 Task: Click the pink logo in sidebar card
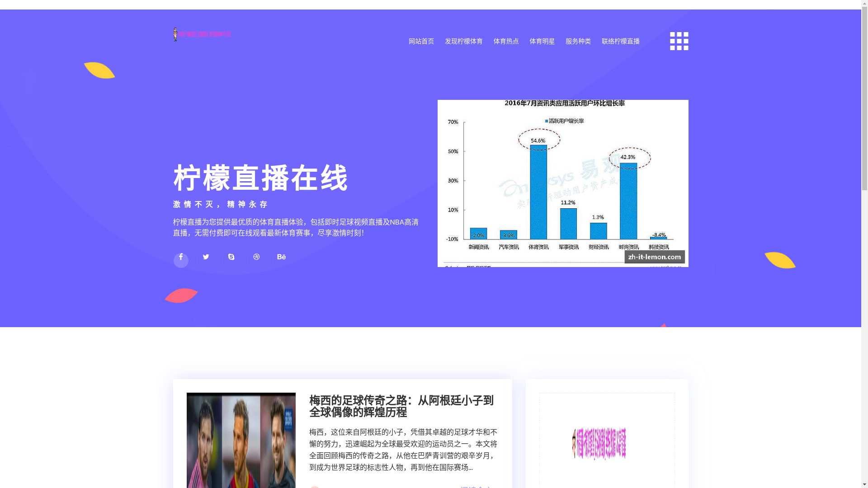point(599,444)
